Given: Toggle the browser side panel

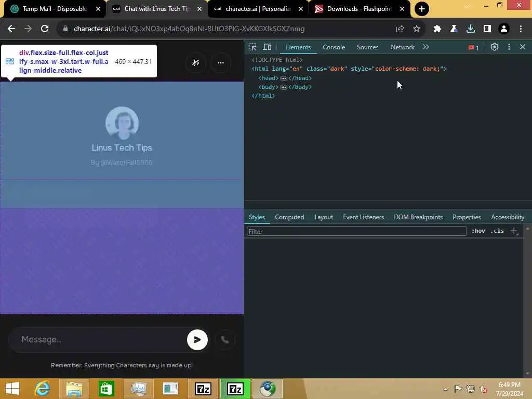Looking at the screenshot, I should [487, 29].
